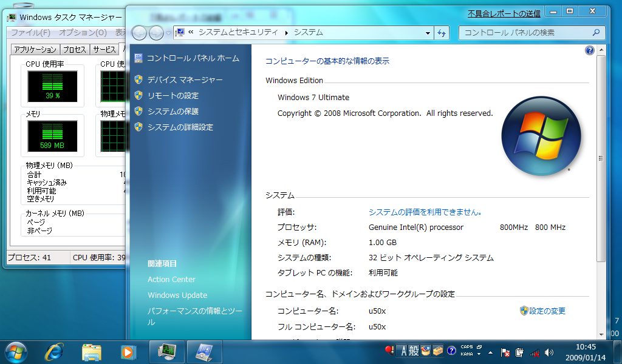Screen dimensions: 622x364
Task: Click the memory meter showing 589 MB
Action: [52, 136]
